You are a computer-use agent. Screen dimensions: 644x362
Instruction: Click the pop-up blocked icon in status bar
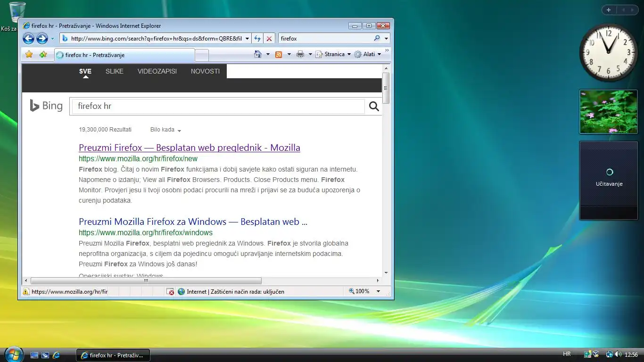click(x=170, y=292)
